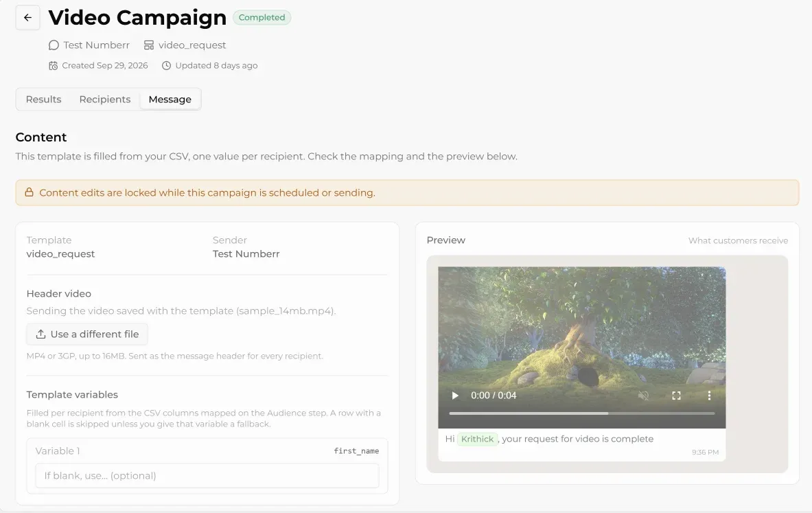Click the sample_14mb.mp4 description text
The height and width of the screenshot is (513, 812).
181,311
